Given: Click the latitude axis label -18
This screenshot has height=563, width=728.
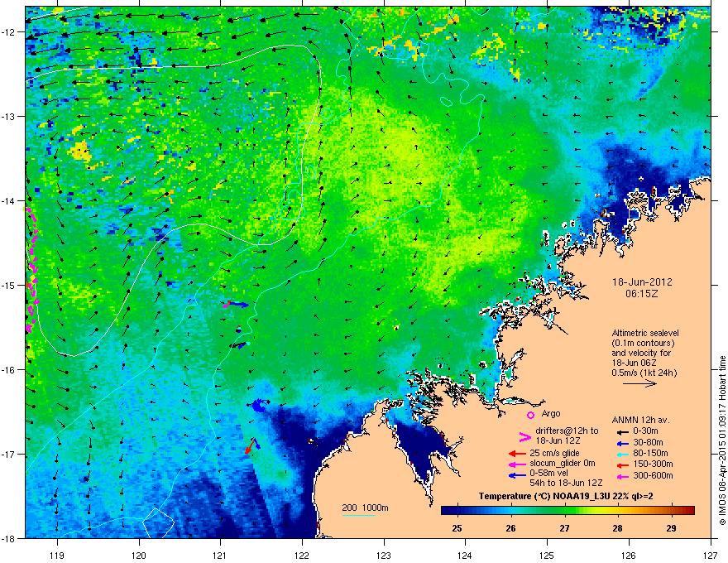Looking at the screenshot, I should click(x=8, y=538).
